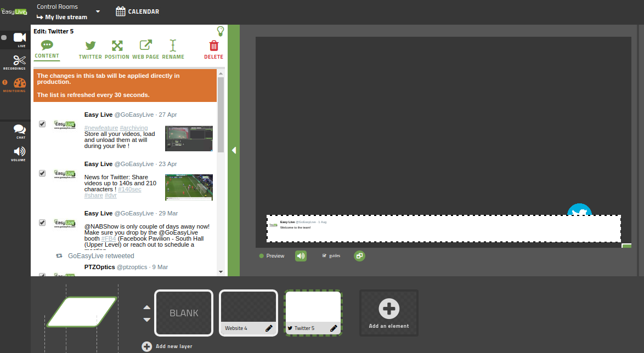
Task: Toggle the guides checkbox
Action: (x=324, y=256)
